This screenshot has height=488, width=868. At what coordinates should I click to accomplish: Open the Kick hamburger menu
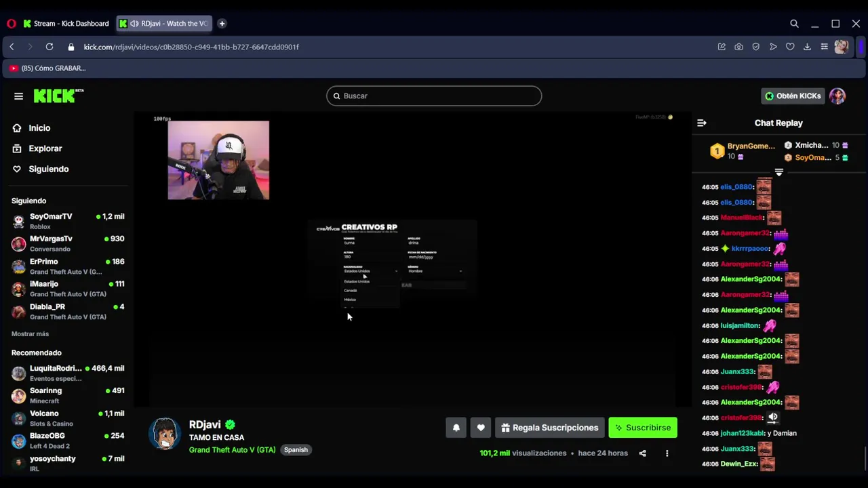[x=18, y=96]
